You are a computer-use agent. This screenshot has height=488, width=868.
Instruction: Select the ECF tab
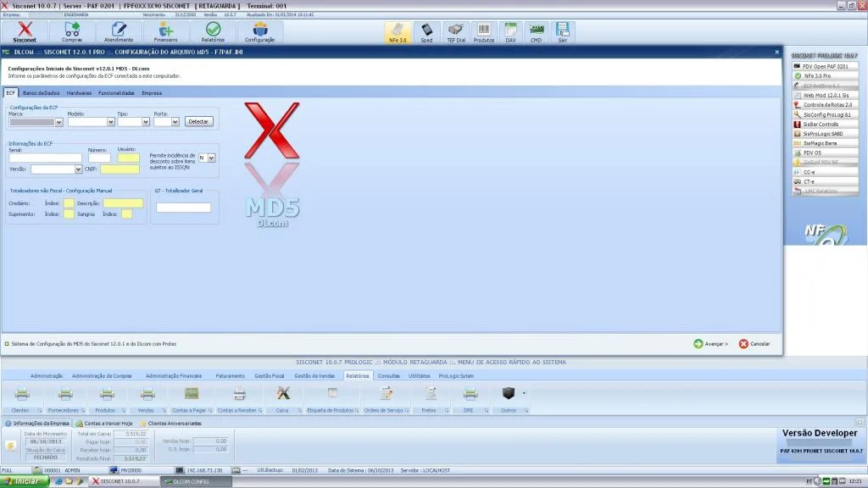pos(10,93)
